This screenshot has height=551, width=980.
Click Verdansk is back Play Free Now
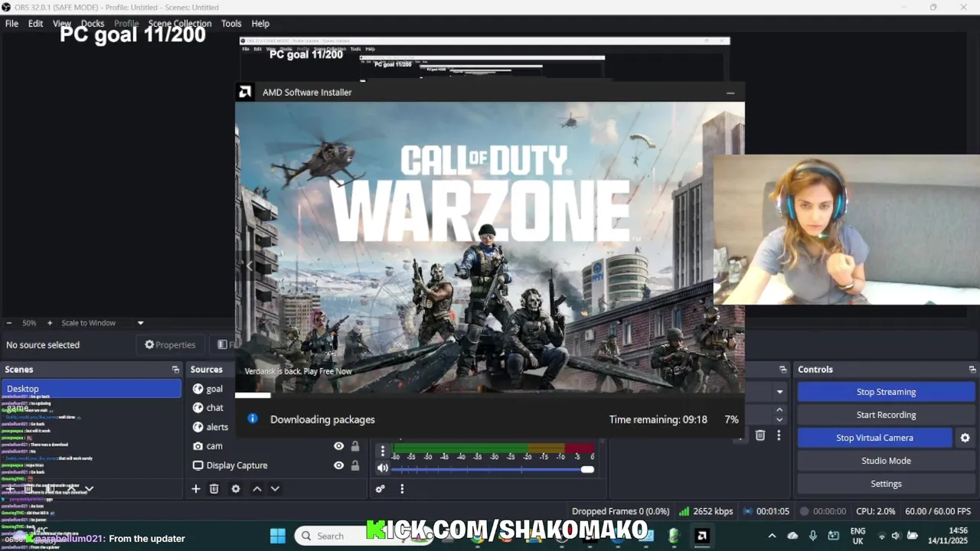point(298,371)
